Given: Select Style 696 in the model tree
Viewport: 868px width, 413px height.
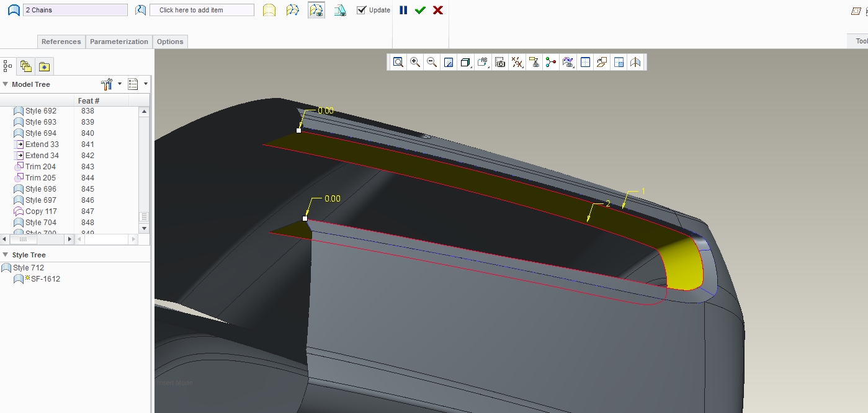Looking at the screenshot, I should [x=41, y=189].
